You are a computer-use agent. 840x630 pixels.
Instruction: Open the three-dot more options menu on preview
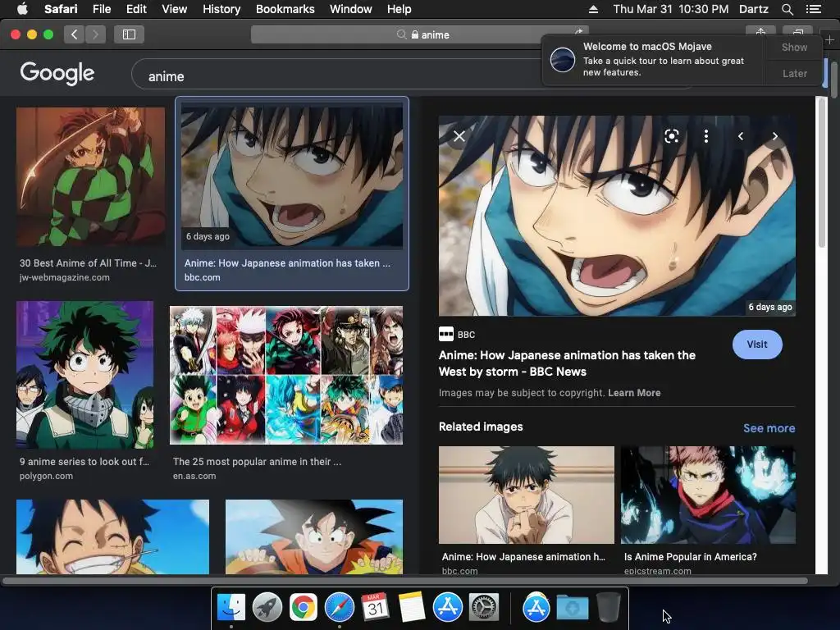[706, 136]
